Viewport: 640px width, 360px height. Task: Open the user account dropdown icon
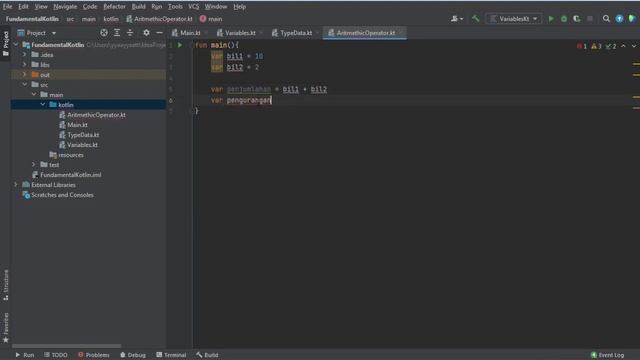(x=456, y=19)
